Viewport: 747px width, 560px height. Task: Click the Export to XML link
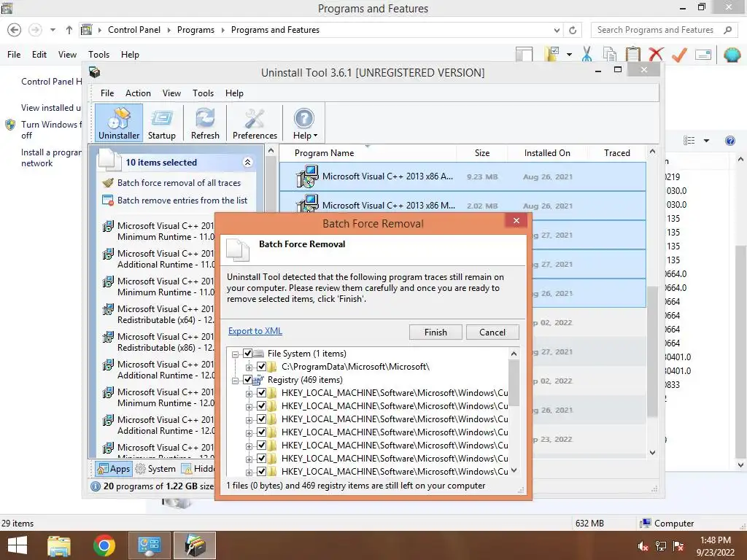pos(255,331)
